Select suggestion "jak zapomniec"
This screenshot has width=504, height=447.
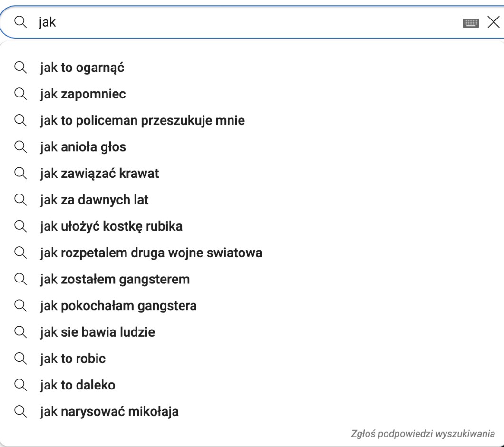pyautogui.click(x=83, y=94)
